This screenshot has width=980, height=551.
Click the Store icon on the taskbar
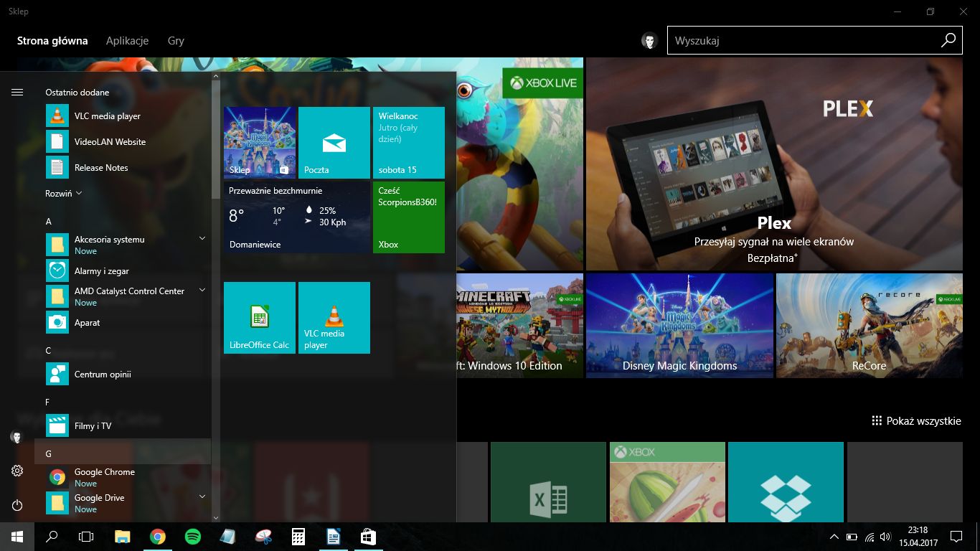(368, 537)
